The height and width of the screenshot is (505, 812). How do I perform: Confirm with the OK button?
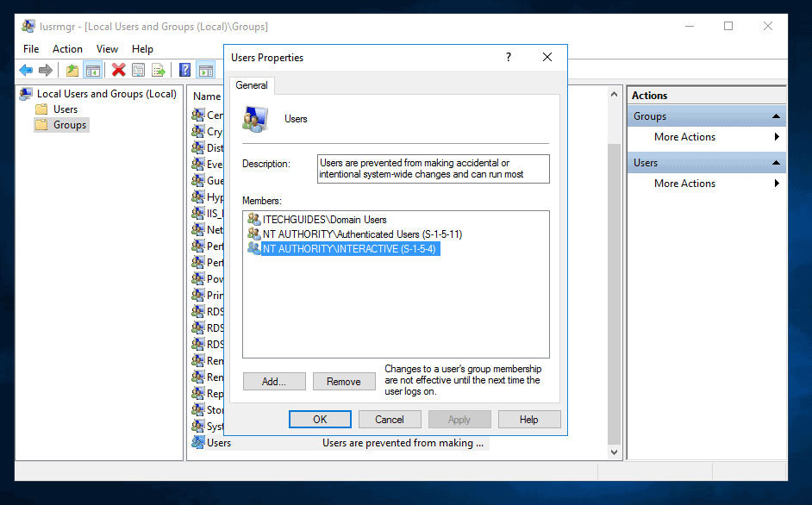coord(320,420)
